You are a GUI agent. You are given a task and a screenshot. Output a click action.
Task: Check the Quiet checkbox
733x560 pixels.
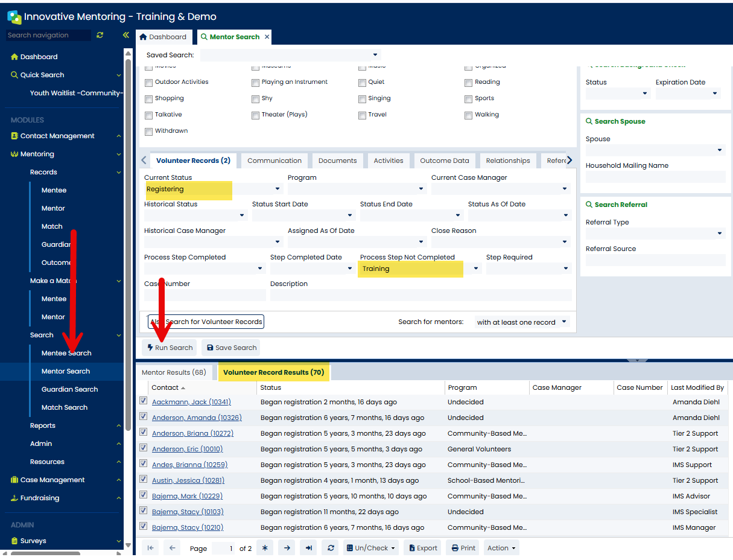pyautogui.click(x=363, y=83)
